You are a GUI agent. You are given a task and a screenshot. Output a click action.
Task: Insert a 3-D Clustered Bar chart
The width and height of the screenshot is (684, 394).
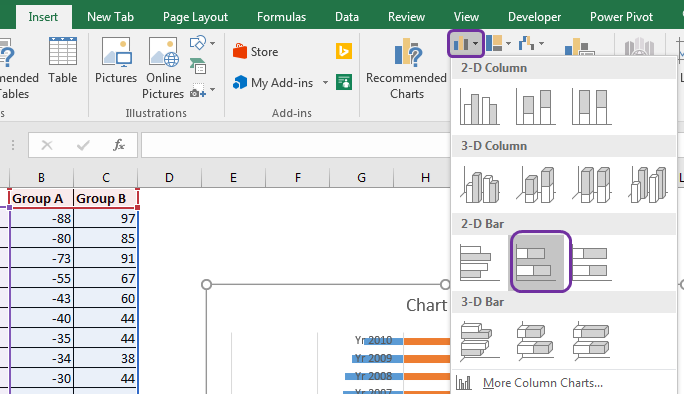point(479,341)
